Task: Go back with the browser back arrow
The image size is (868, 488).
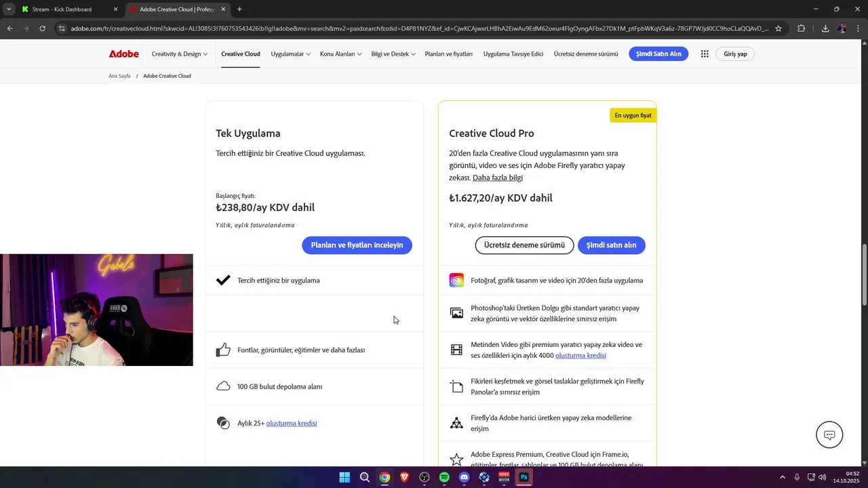Action: (9, 28)
